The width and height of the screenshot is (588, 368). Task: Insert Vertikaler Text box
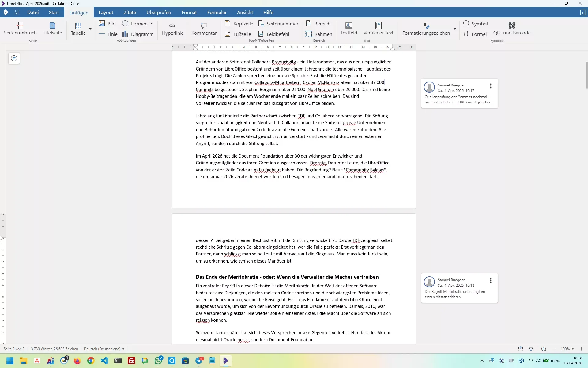coord(378,29)
